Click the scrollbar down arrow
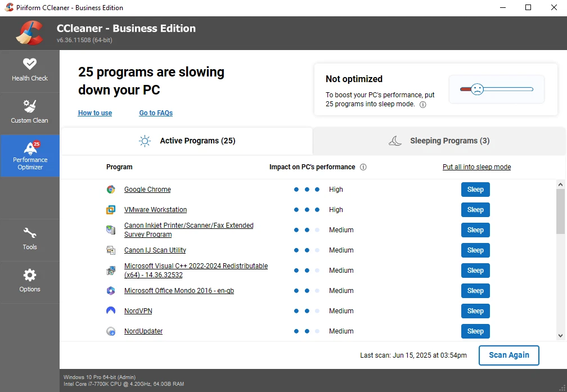 (x=560, y=336)
